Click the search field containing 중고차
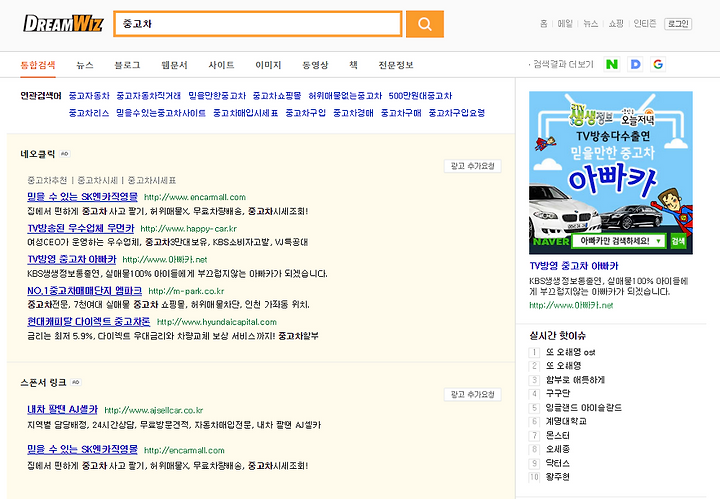 pos(258,24)
